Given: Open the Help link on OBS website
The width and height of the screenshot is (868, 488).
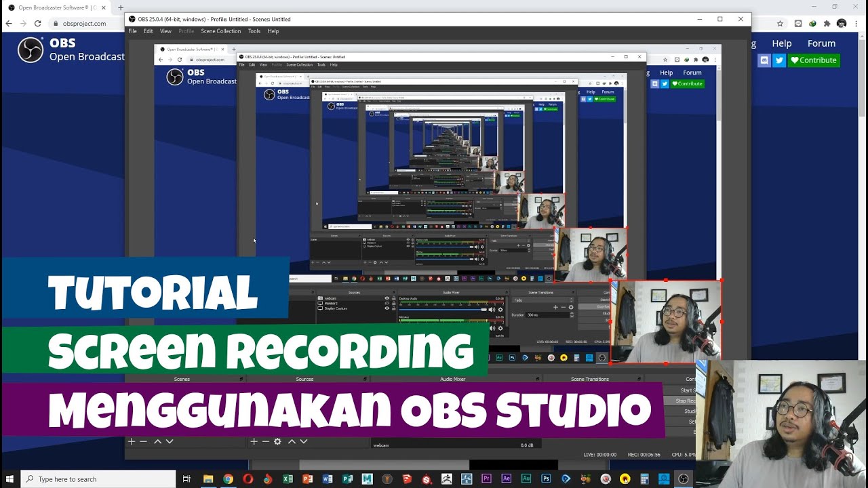Looking at the screenshot, I should [x=781, y=43].
